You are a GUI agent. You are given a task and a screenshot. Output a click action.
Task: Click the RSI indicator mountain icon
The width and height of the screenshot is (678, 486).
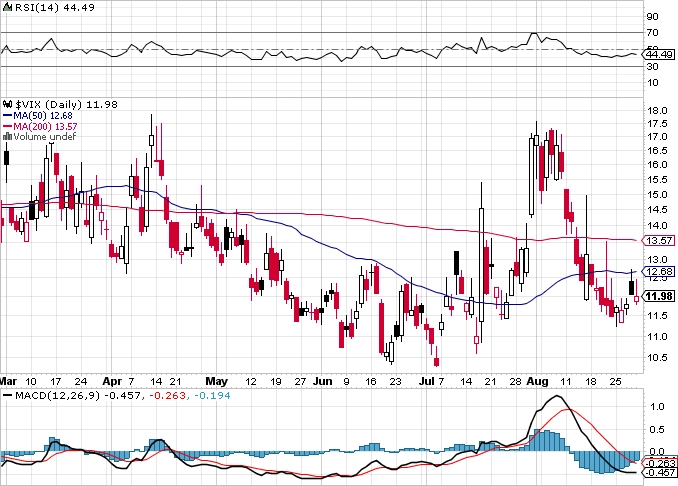8,7
